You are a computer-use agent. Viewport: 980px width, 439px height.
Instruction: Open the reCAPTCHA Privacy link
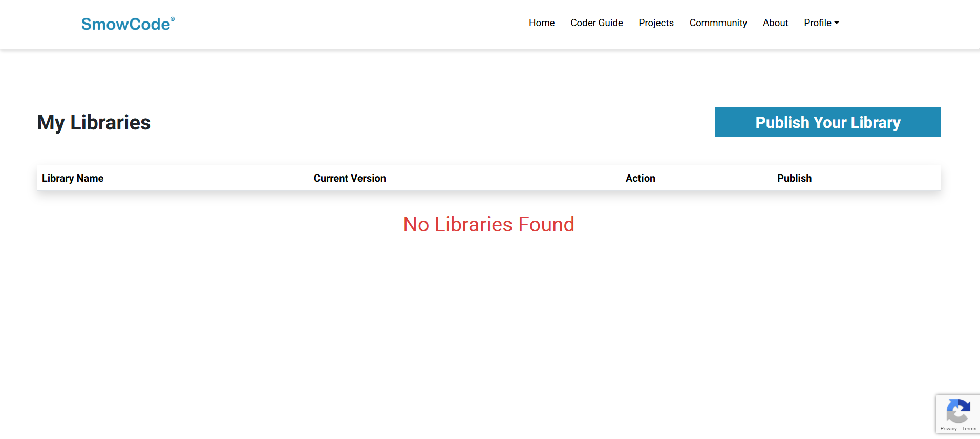click(948, 429)
